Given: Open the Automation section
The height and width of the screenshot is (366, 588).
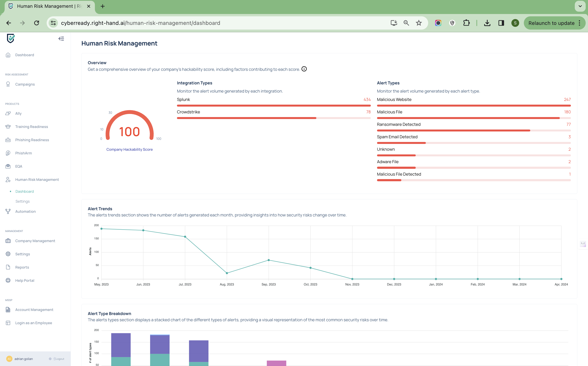Looking at the screenshot, I should tap(25, 212).
